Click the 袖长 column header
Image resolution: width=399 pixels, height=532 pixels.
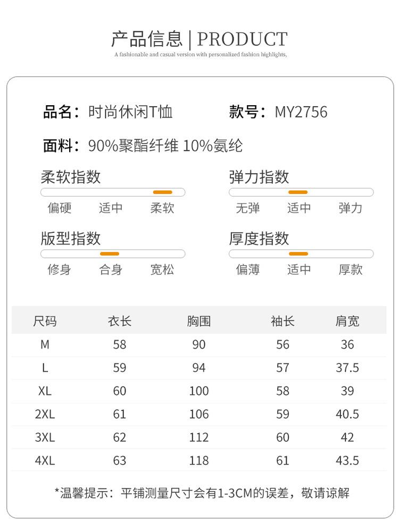[282, 321]
